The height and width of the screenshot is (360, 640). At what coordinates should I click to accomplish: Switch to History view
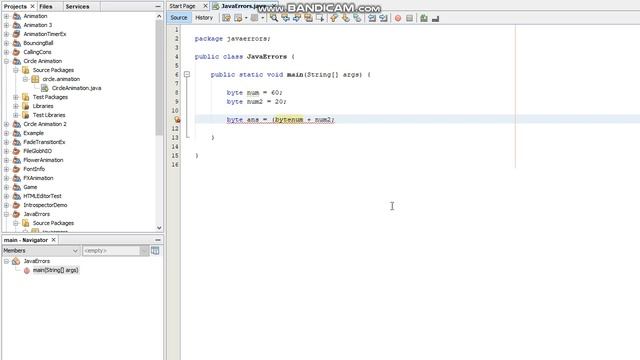point(204,18)
